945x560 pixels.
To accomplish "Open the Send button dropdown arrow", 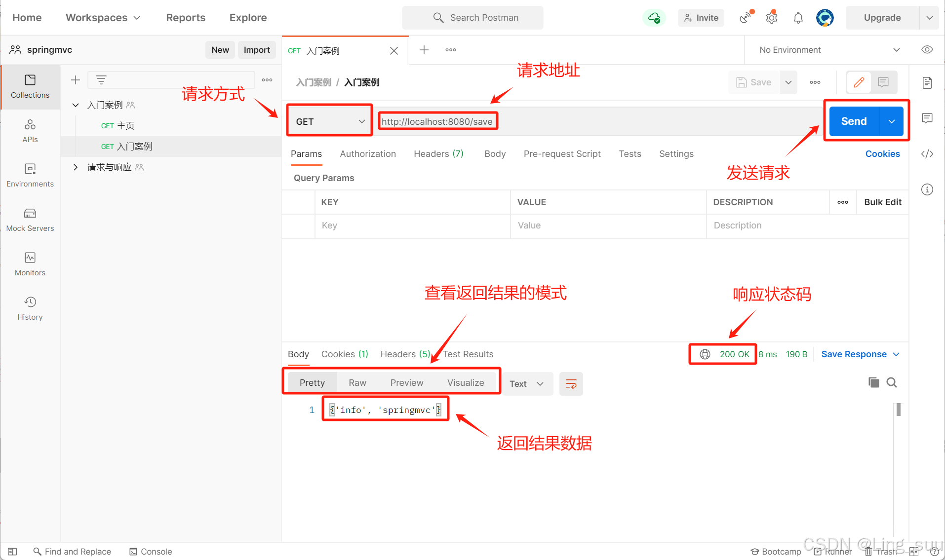I will [x=892, y=121].
